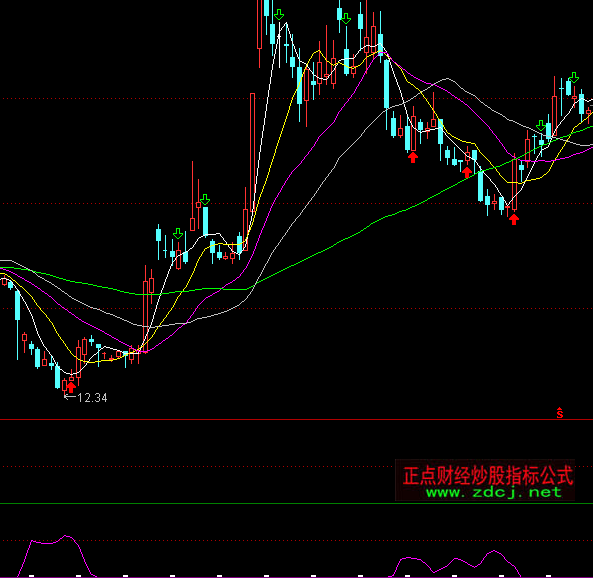Click the tallest hollow red candlestick before the peak
593x578 pixels.
pyautogui.click(x=252, y=171)
